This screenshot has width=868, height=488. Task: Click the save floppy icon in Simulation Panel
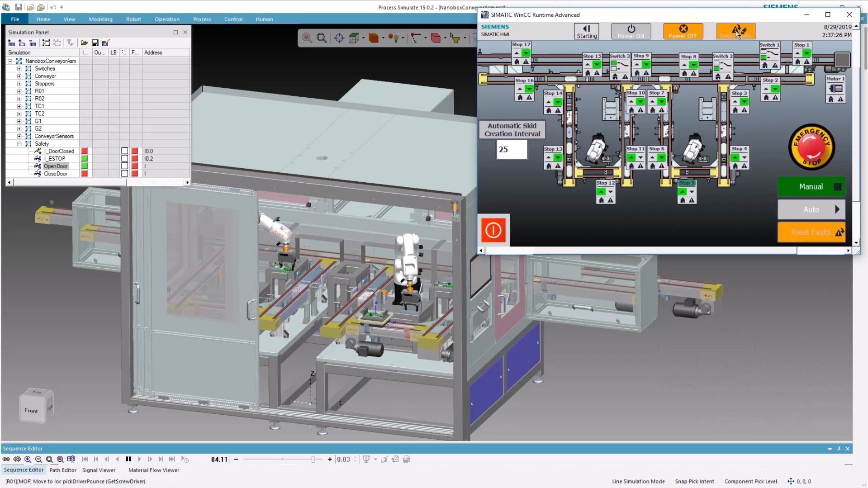(x=95, y=43)
